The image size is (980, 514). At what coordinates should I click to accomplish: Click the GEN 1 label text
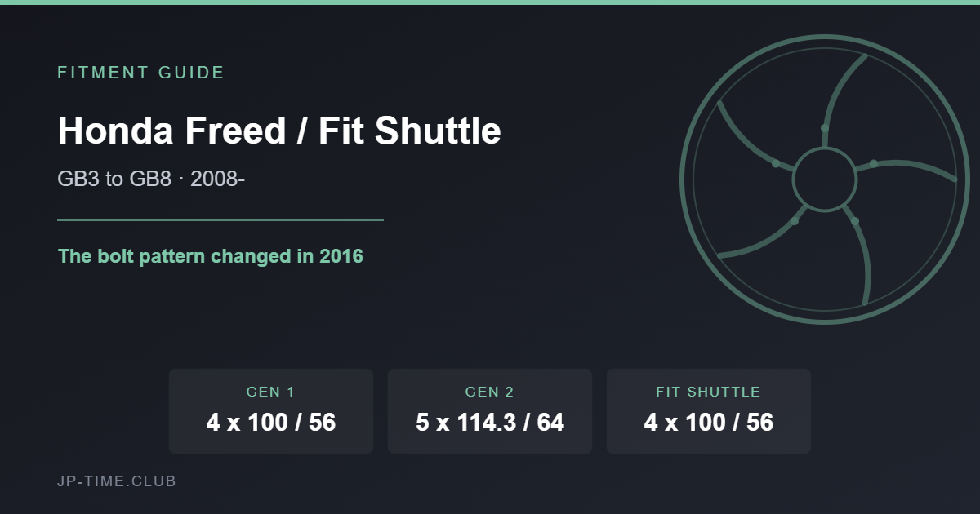coord(270,392)
